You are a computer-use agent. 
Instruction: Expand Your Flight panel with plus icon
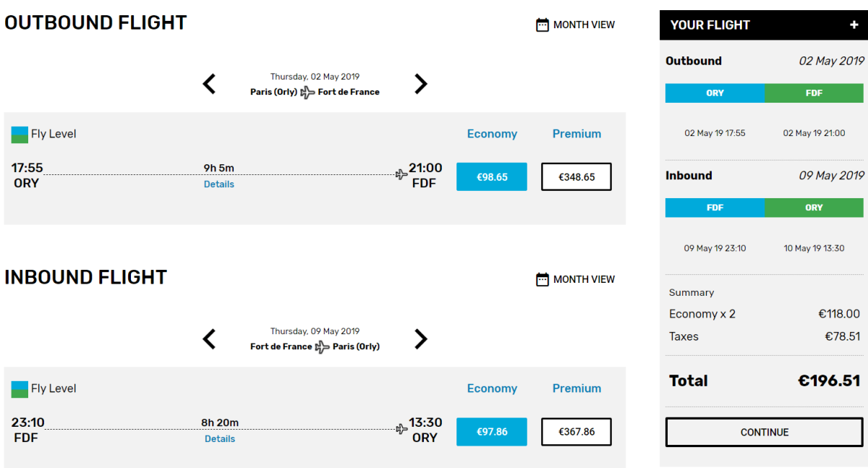[854, 25]
